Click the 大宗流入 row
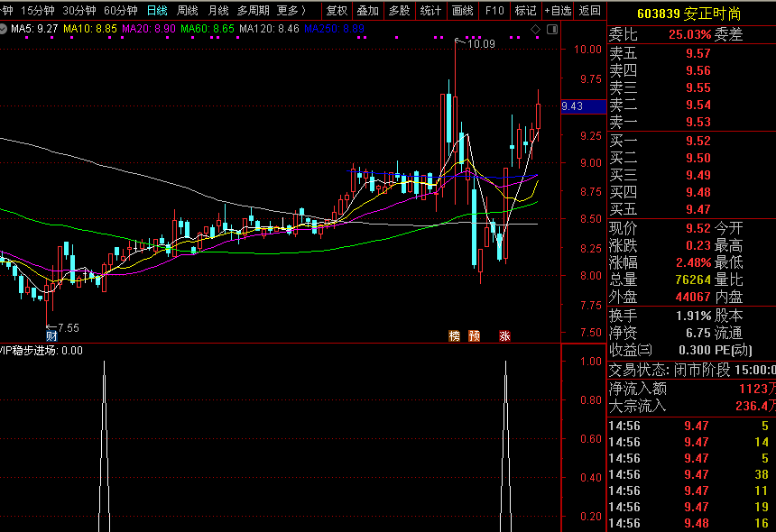Image resolution: width=776 pixels, height=532 pixels. pyautogui.click(x=692, y=407)
